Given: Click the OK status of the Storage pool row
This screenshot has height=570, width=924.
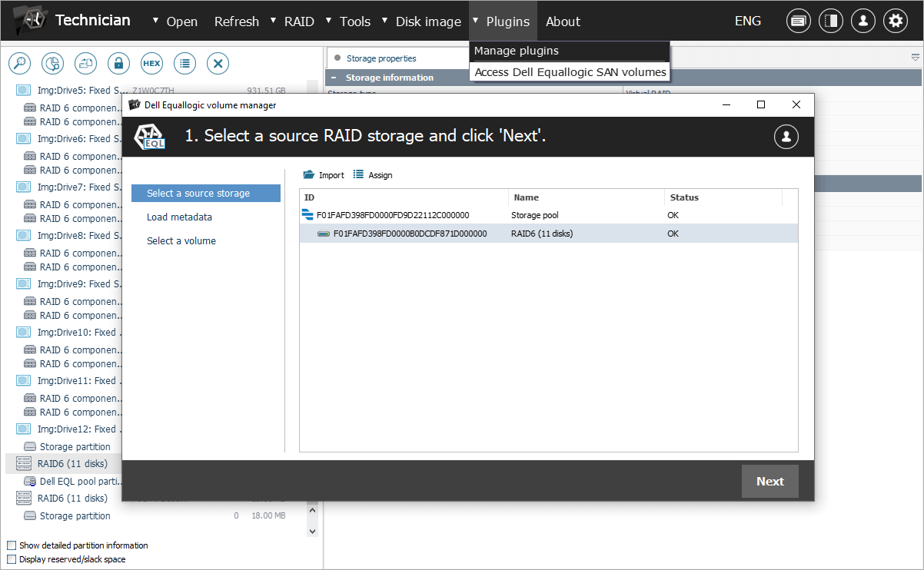Looking at the screenshot, I should (673, 215).
